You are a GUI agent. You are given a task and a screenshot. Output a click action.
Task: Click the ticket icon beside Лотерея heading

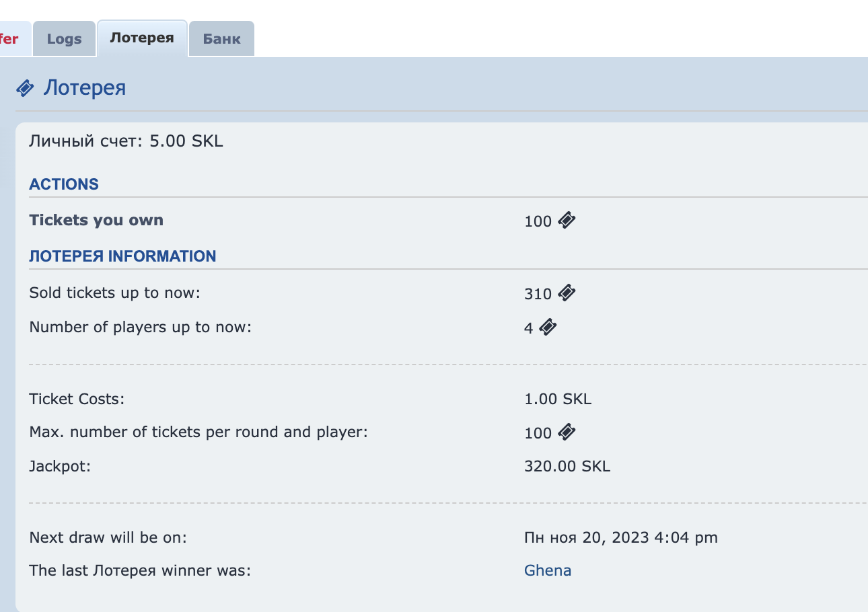[25, 88]
